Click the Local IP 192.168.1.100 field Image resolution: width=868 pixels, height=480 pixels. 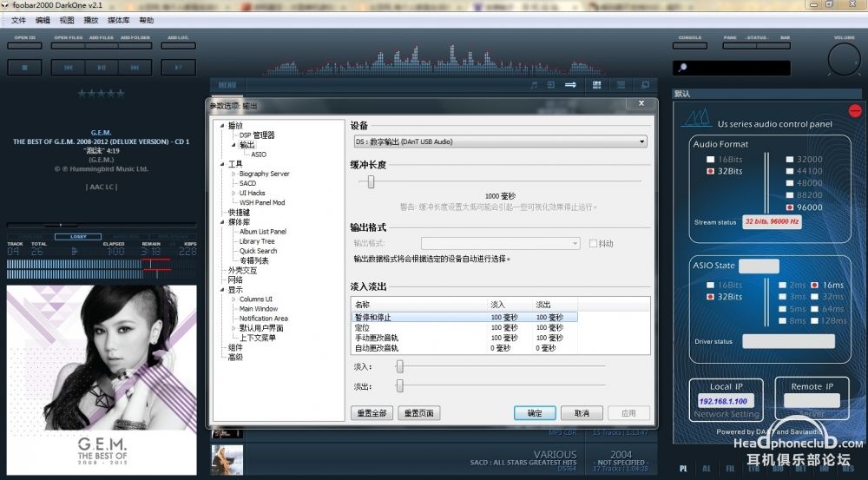pyautogui.click(x=726, y=401)
